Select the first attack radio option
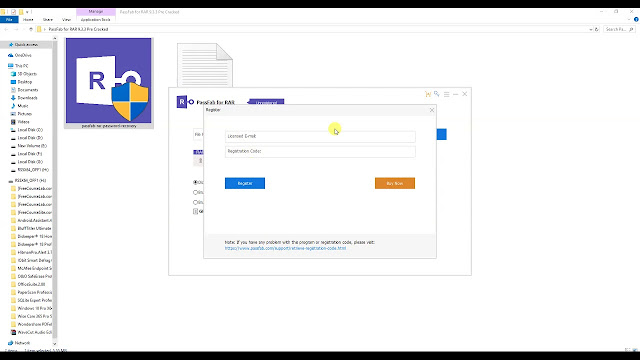The width and height of the screenshot is (640, 360). 196,182
